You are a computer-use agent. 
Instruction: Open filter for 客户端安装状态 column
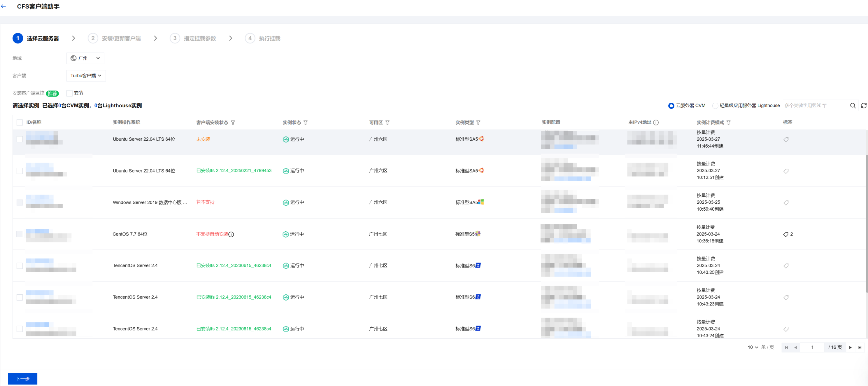pos(233,123)
